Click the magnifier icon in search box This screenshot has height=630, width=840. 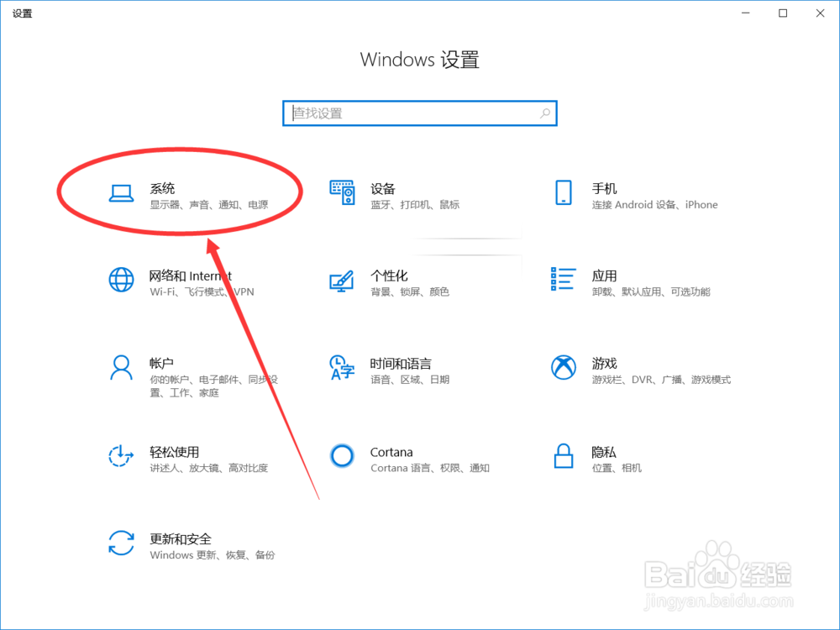(x=545, y=113)
